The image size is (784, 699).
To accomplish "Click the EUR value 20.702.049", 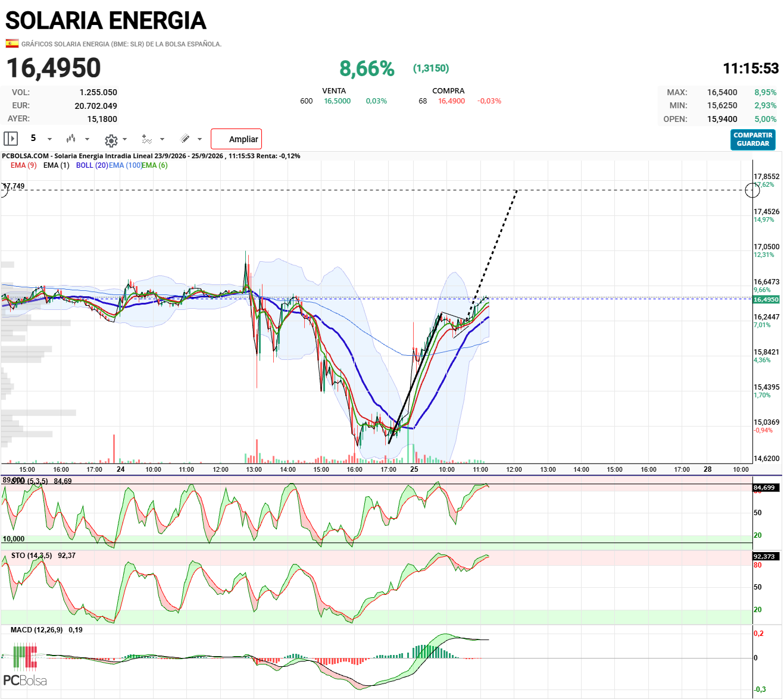I will (96, 106).
